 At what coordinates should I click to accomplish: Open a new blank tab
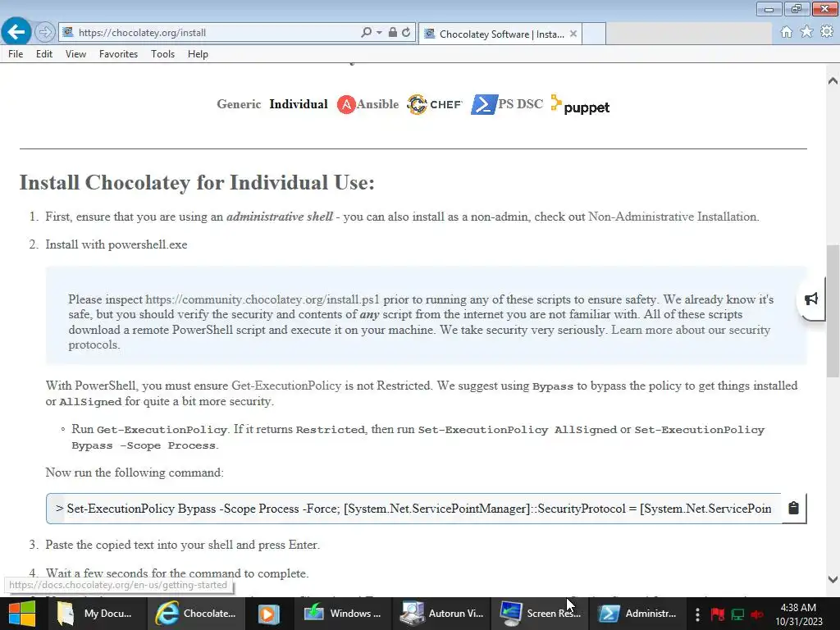tap(594, 34)
